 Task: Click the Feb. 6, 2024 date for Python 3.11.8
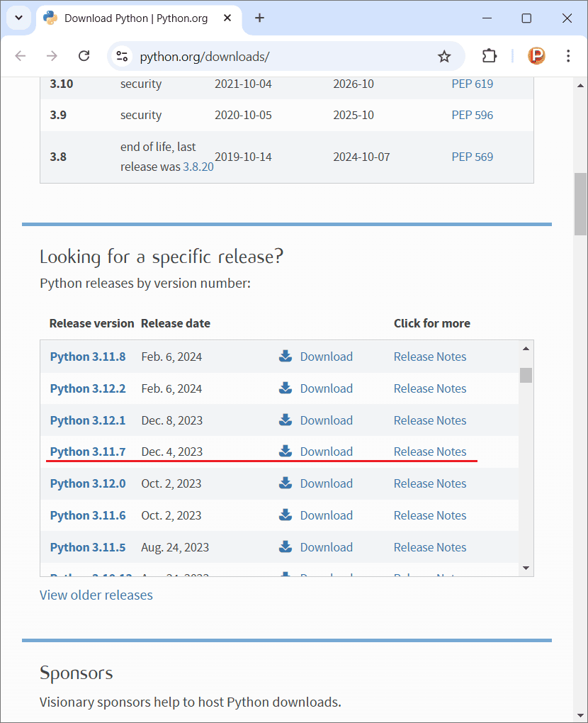point(171,357)
